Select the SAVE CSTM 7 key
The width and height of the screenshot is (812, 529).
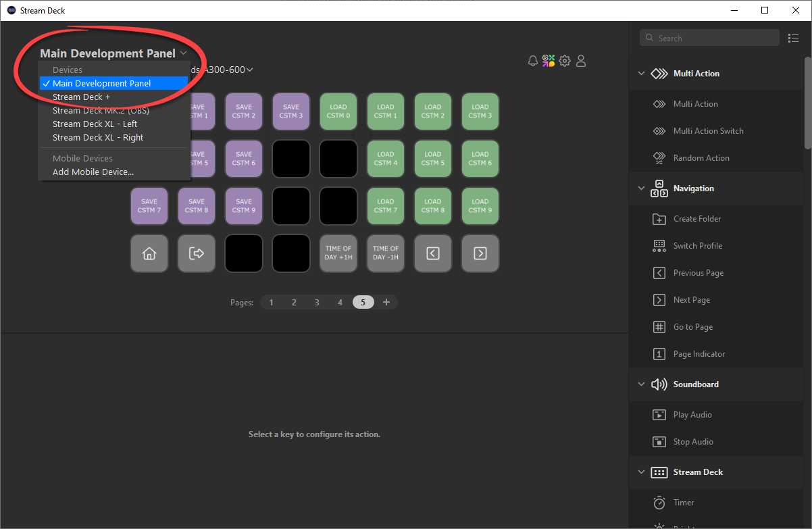[x=149, y=206]
